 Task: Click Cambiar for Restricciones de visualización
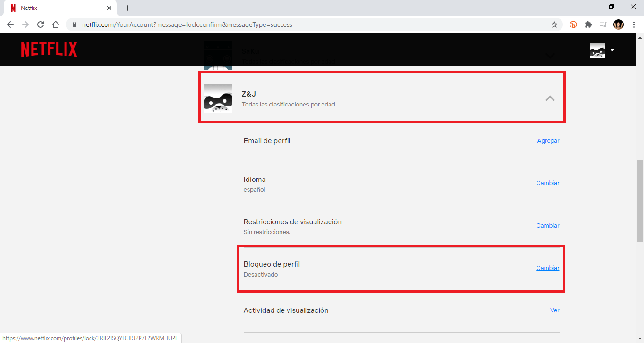[548, 226]
